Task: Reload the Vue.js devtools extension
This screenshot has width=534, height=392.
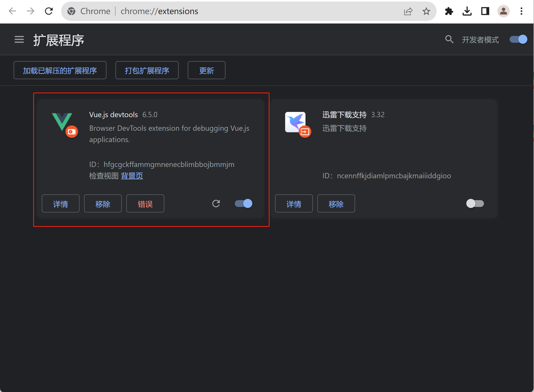Action: [216, 203]
